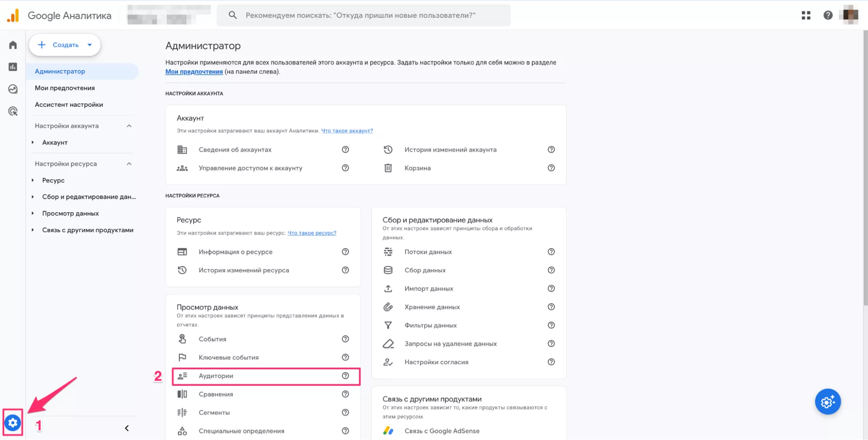This screenshot has height=440, width=868.
Task: Open Explore via compass icon
Action: 13,89
